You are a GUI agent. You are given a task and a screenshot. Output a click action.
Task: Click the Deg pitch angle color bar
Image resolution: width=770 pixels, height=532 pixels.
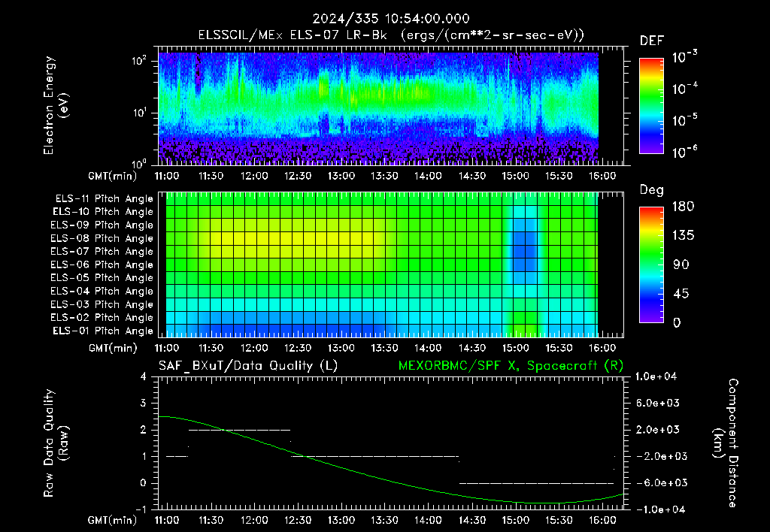point(651,264)
